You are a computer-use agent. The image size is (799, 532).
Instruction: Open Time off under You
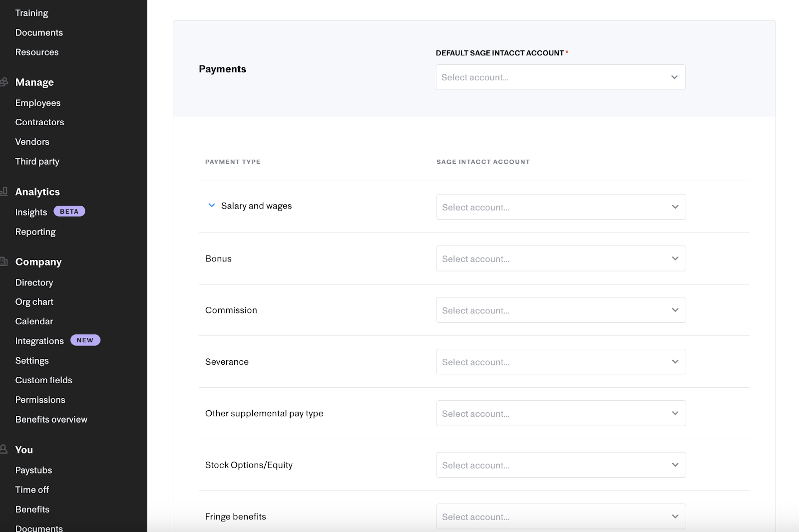click(x=32, y=490)
